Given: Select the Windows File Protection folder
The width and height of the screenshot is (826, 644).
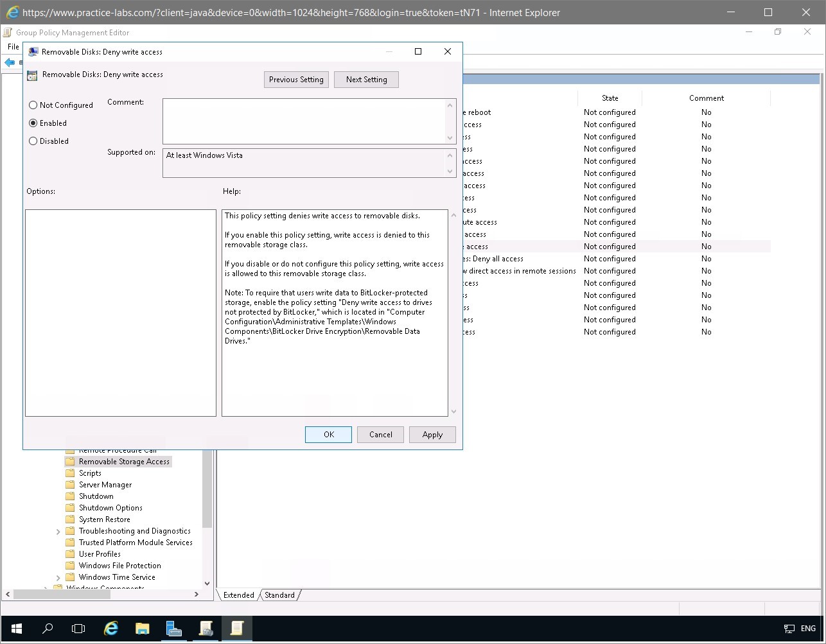Looking at the screenshot, I should point(119,565).
